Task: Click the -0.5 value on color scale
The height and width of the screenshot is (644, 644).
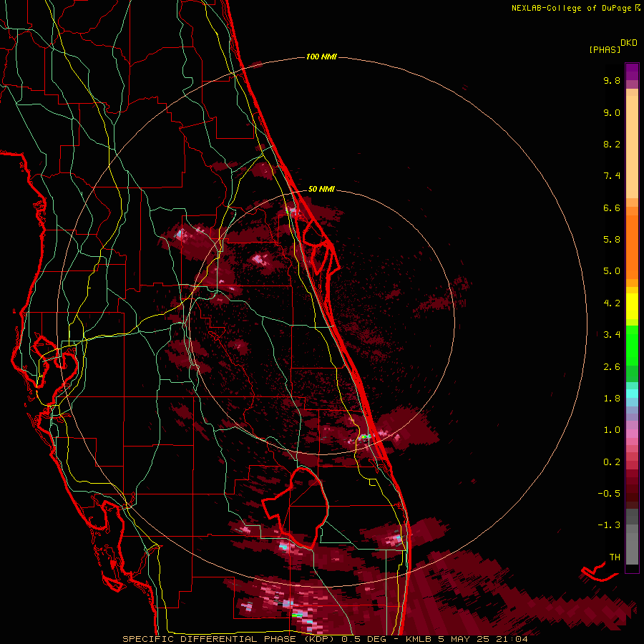Action: pos(609,494)
